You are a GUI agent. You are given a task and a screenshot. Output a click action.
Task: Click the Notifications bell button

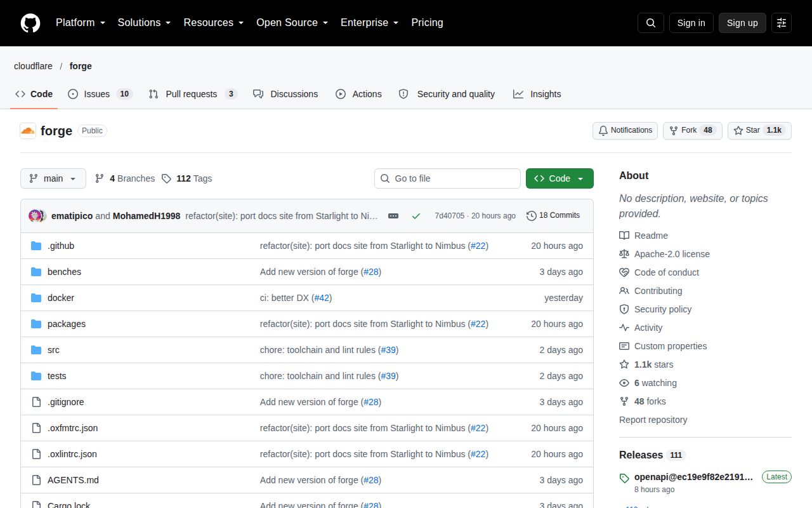point(625,130)
